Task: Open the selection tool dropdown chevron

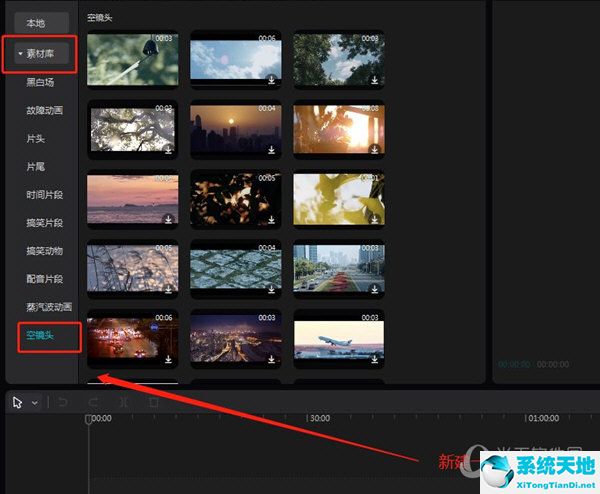Action: 35,403
